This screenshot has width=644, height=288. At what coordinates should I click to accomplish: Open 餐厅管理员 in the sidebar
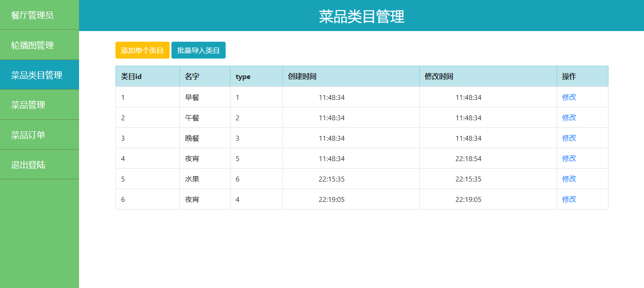click(32, 15)
